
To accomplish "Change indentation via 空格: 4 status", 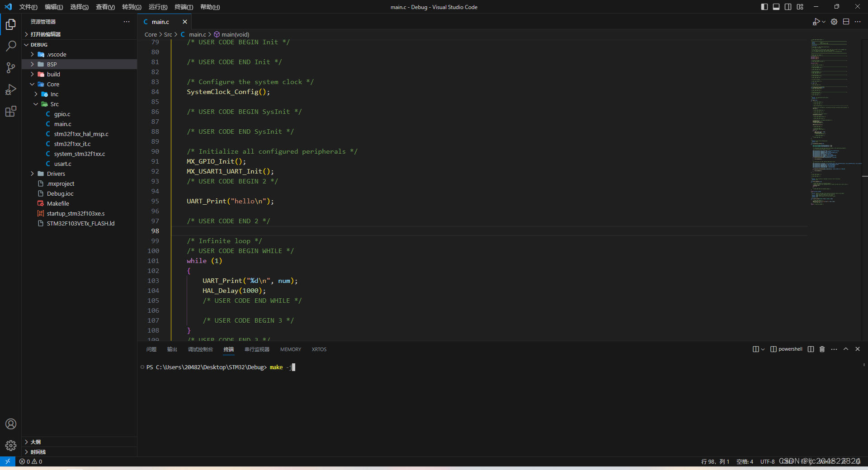I will click(x=745, y=461).
